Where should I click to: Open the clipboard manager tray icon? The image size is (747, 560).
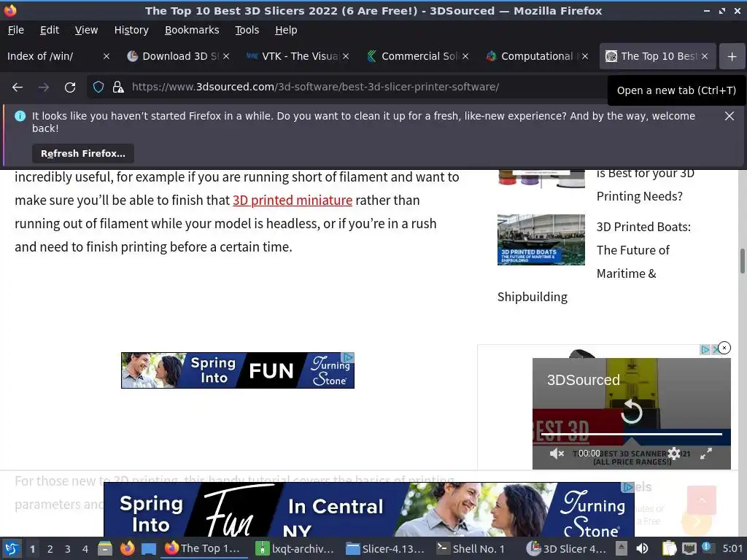coord(670,548)
